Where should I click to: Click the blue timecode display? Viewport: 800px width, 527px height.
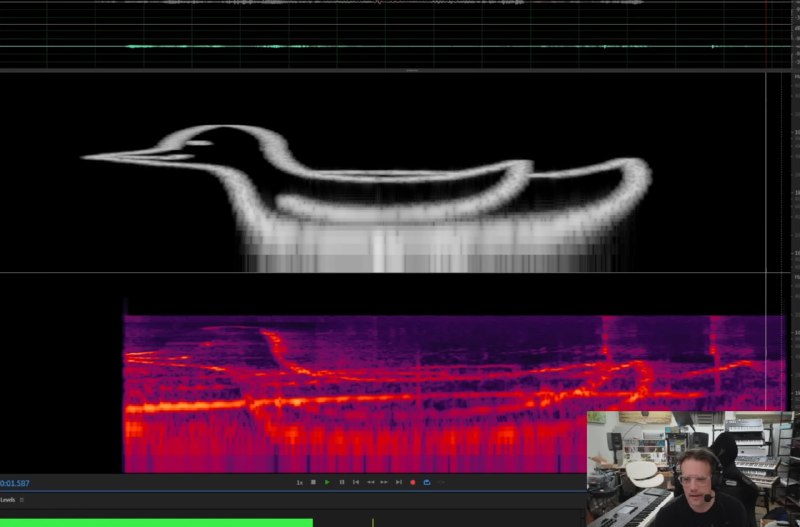(x=15, y=483)
